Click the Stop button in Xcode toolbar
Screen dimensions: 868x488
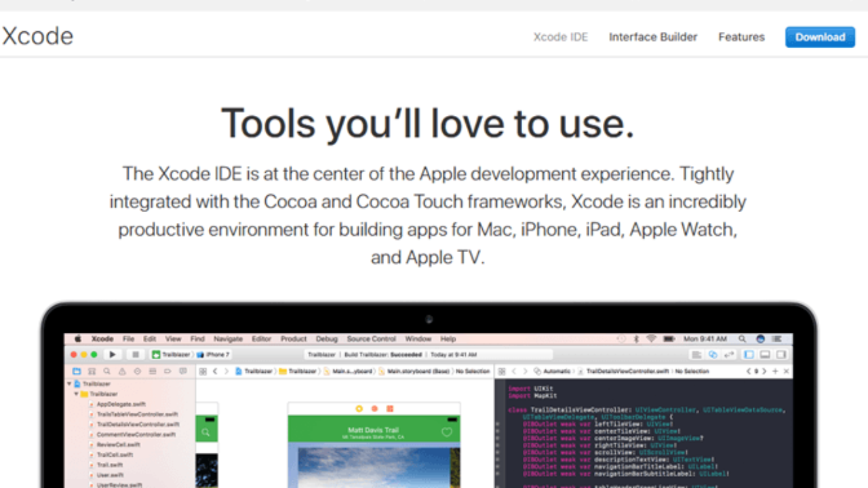click(135, 354)
